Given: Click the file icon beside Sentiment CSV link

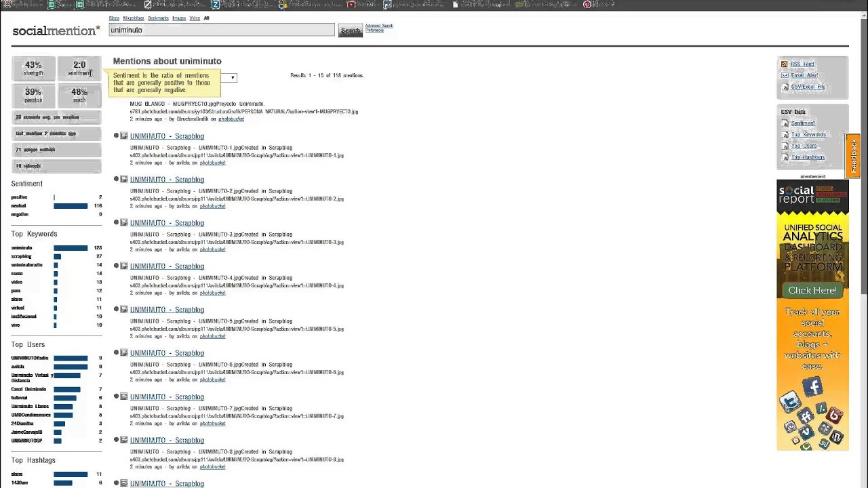Looking at the screenshot, I should point(785,123).
